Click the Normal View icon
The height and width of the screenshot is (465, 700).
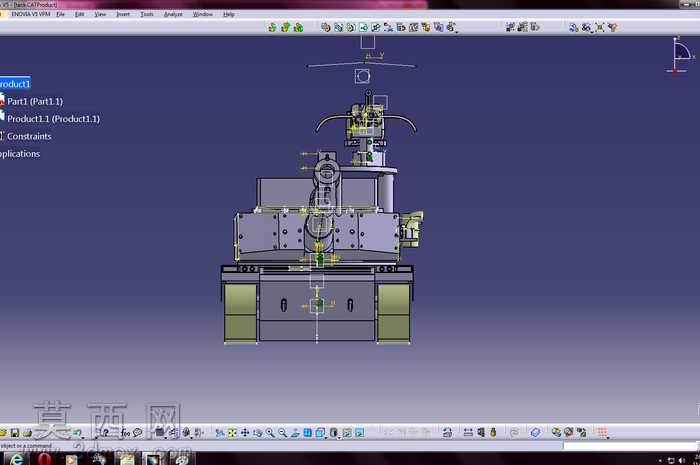point(295,432)
